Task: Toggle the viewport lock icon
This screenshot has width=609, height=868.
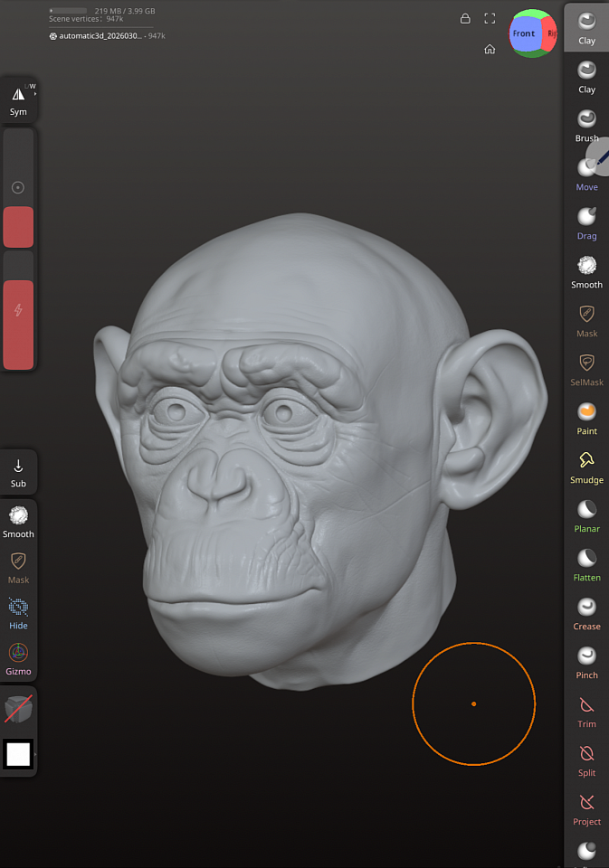Action: (x=465, y=18)
